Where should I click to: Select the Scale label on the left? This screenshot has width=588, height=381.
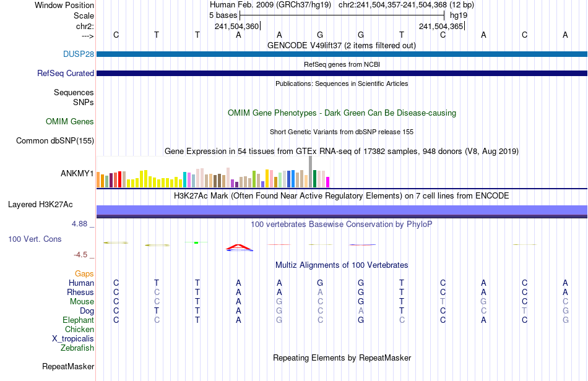[84, 15]
